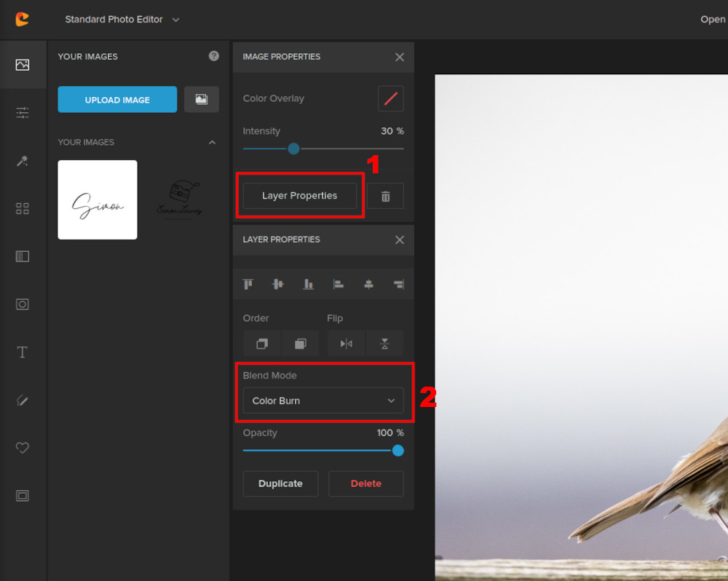Viewport: 728px width, 581px height.
Task: Flip the layer horizontally
Action: pyautogui.click(x=346, y=343)
